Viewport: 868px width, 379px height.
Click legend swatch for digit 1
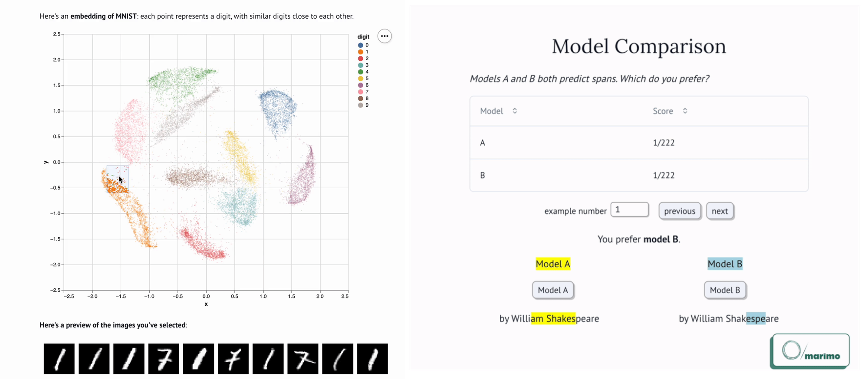pos(360,52)
